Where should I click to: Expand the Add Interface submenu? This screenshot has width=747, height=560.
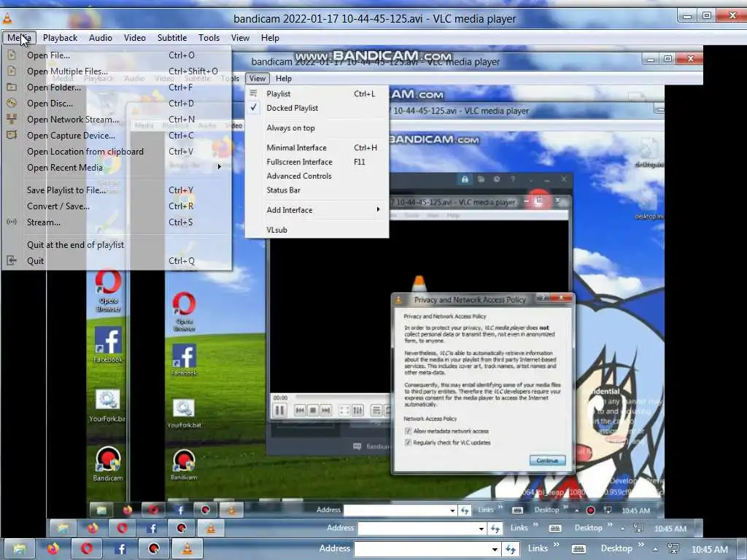click(x=317, y=210)
